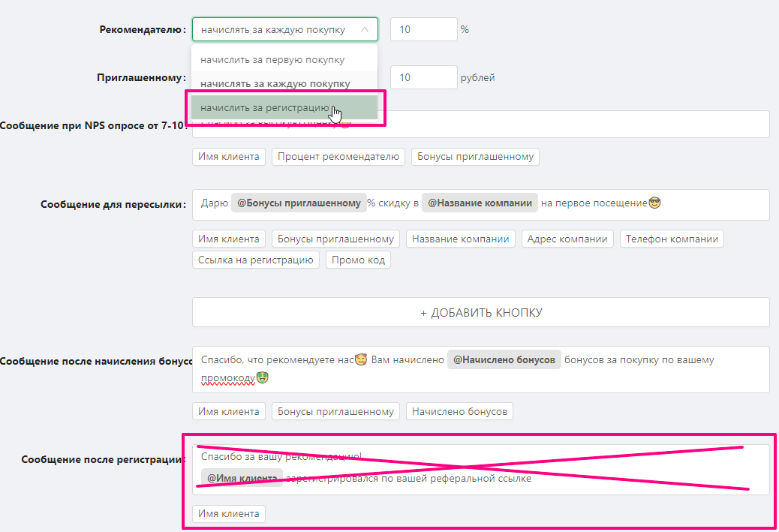Insert 'Промо код' tag

(358, 260)
